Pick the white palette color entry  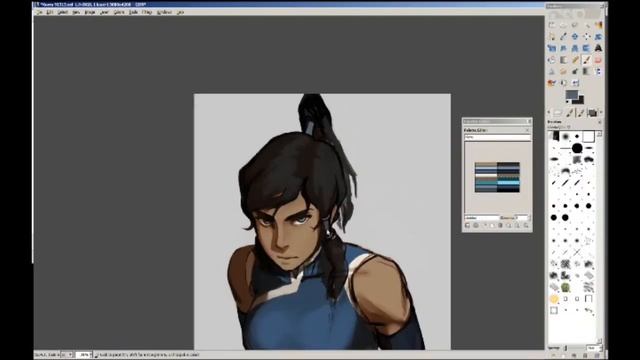tap(486, 175)
